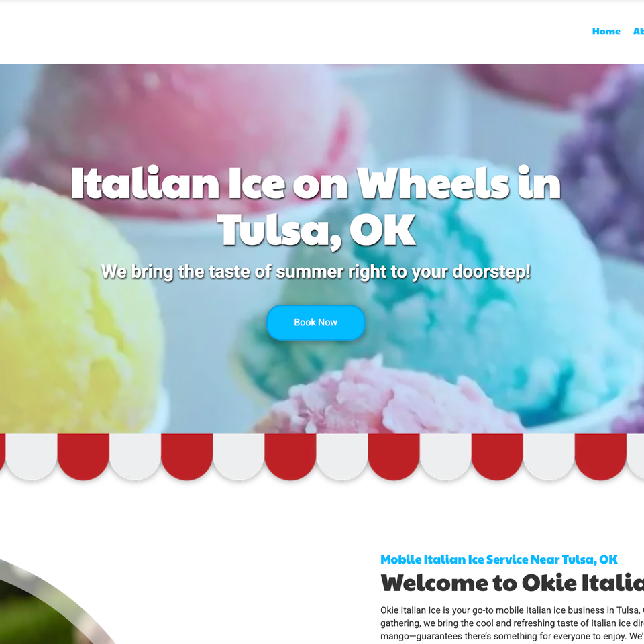Select the 'taste of summer' tagline text
This screenshot has width=644, height=644.
315,272
